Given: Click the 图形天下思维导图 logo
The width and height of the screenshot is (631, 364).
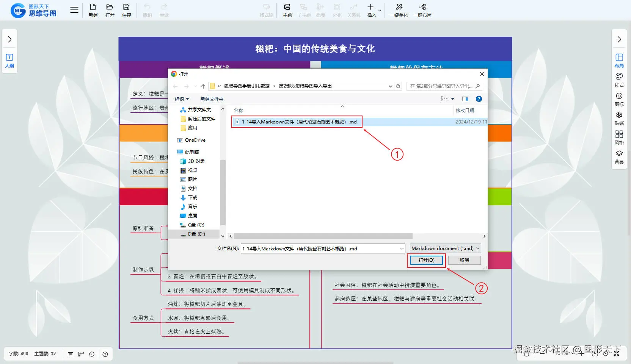Looking at the screenshot, I should pos(33,10).
